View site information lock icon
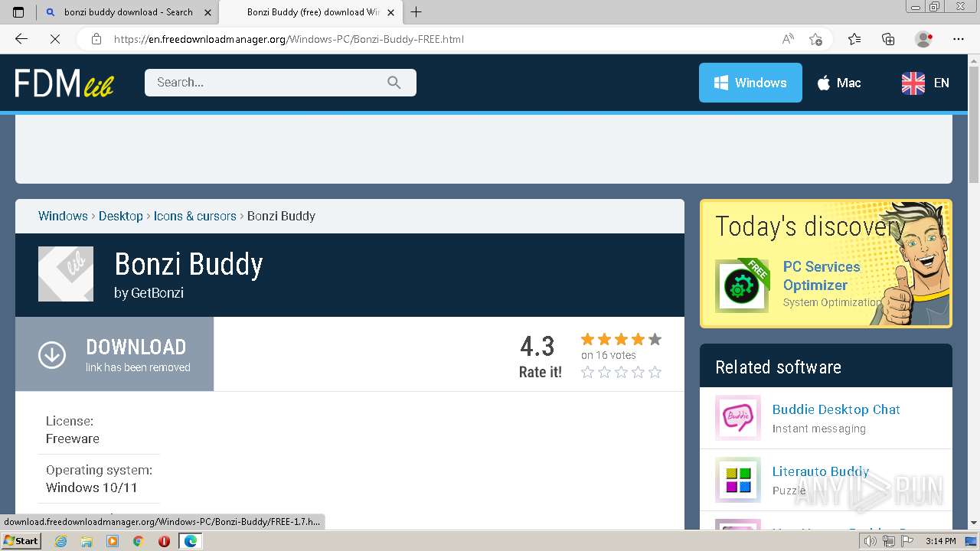Image resolution: width=980 pixels, height=551 pixels. [x=96, y=39]
